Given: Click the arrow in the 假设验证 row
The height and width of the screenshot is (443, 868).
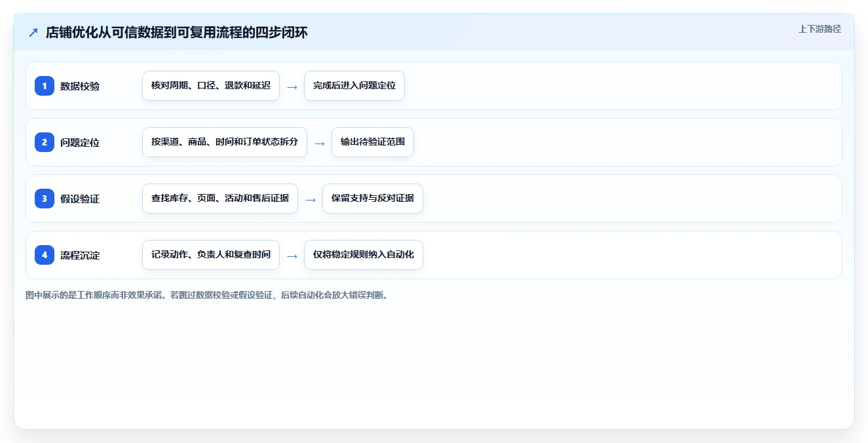Looking at the screenshot, I should click(311, 199).
